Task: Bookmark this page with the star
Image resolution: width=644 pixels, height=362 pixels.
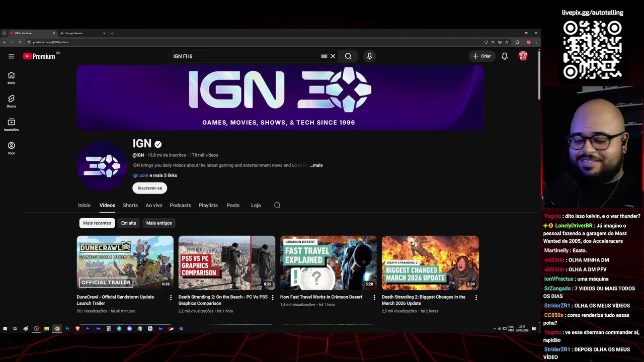Action: click(x=507, y=42)
